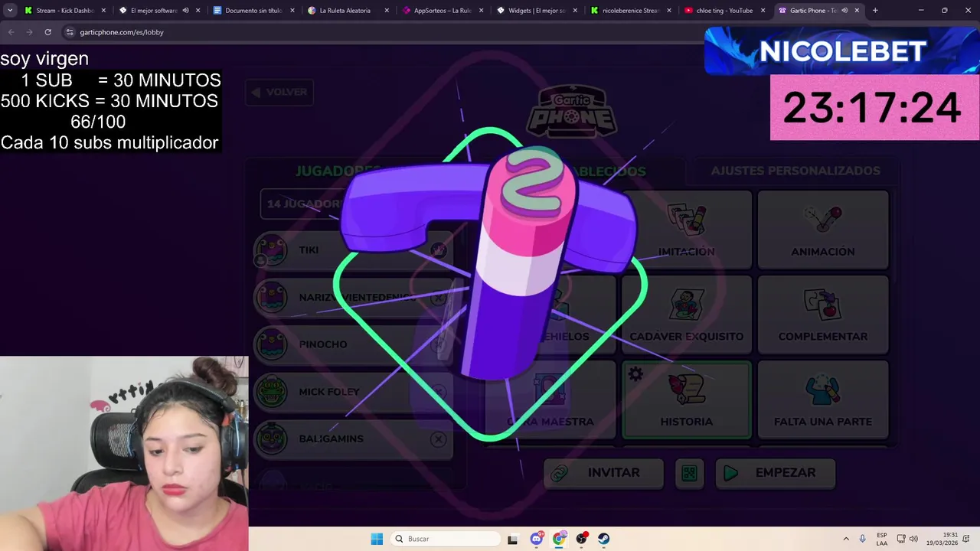Click MICK FOLEY's frog avatar
This screenshot has width=980, height=551.
271,392
